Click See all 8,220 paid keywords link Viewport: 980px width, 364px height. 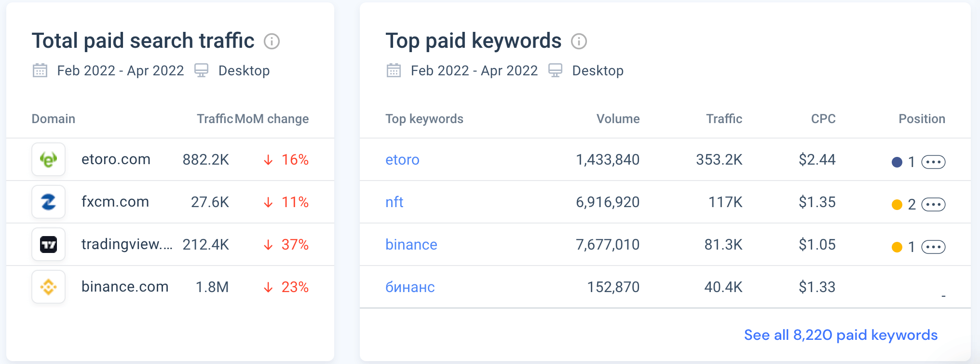coord(841,335)
